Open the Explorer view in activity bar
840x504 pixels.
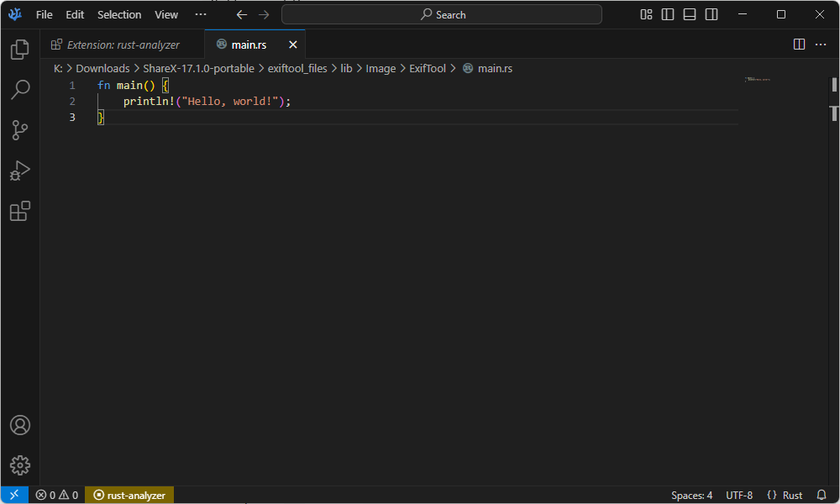point(20,50)
